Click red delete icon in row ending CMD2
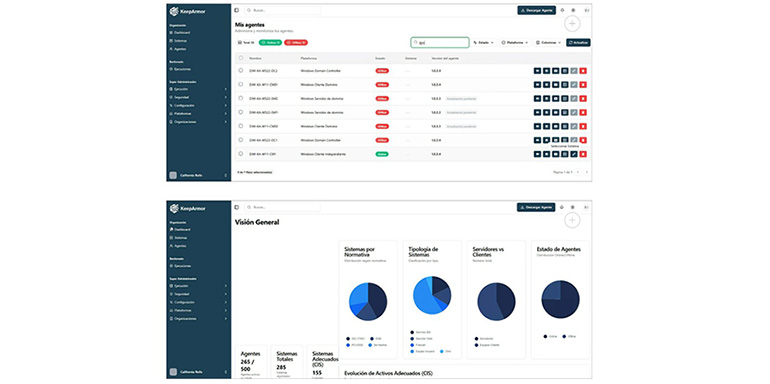 pyautogui.click(x=583, y=126)
